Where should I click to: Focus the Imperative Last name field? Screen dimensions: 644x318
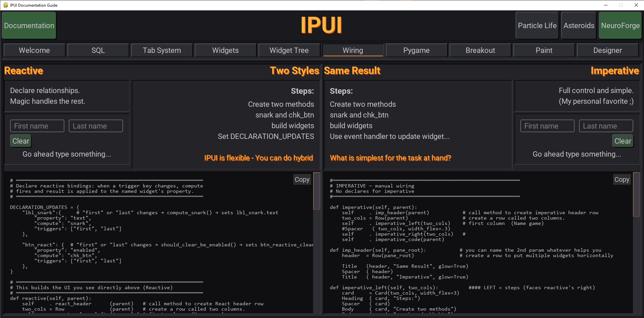coord(606,126)
